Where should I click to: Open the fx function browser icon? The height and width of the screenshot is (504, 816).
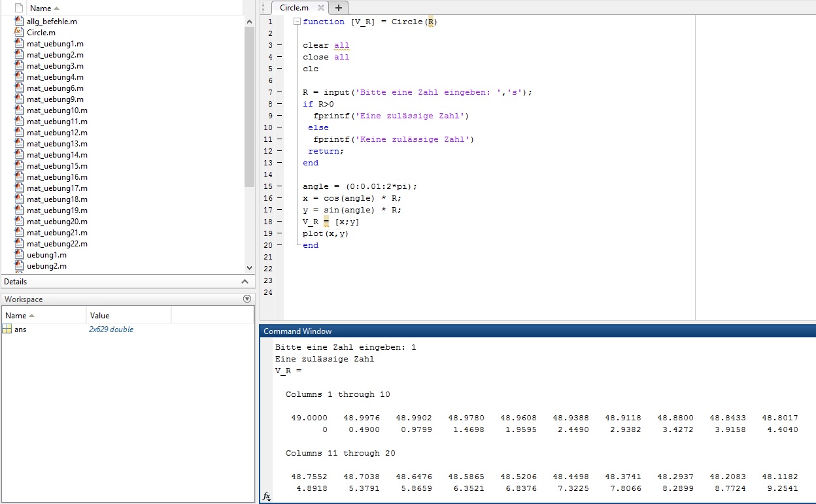pos(266,497)
